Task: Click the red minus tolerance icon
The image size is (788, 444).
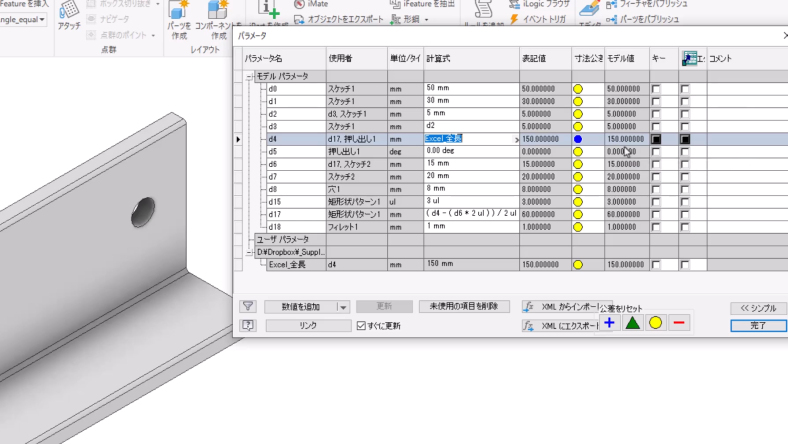Action: (679, 323)
